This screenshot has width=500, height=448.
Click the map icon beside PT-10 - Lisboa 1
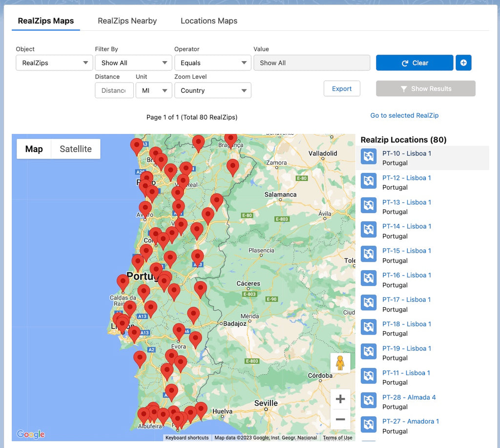(x=369, y=156)
